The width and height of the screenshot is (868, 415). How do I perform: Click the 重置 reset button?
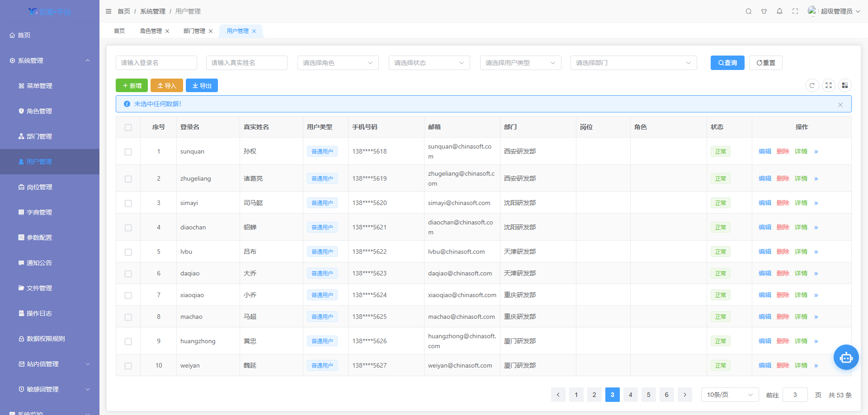coord(766,63)
